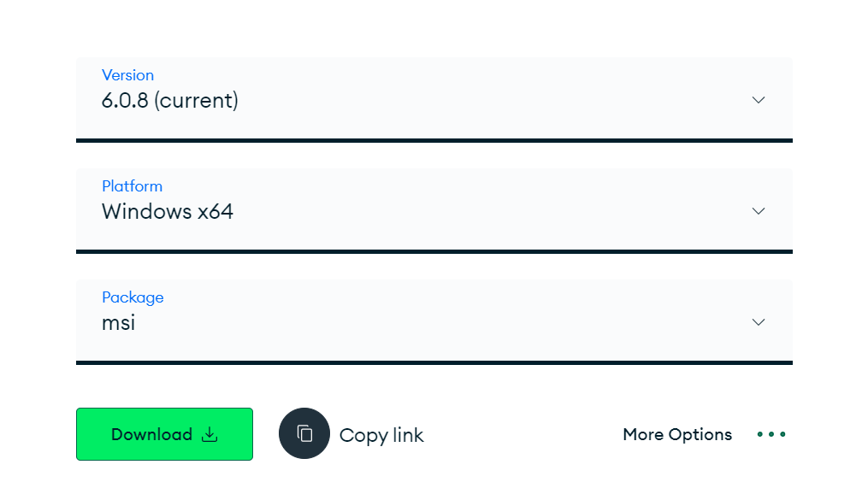Select the 6.0.8 (current) version value

point(169,101)
